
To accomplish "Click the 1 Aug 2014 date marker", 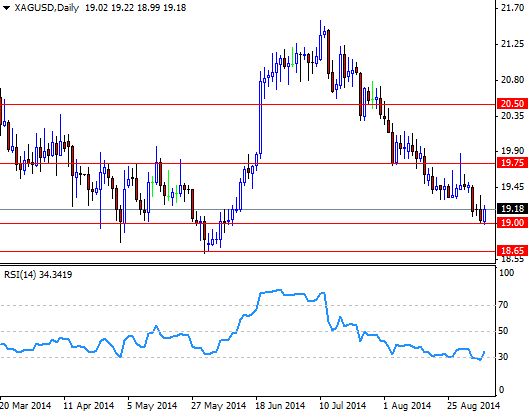I will 407,405.
